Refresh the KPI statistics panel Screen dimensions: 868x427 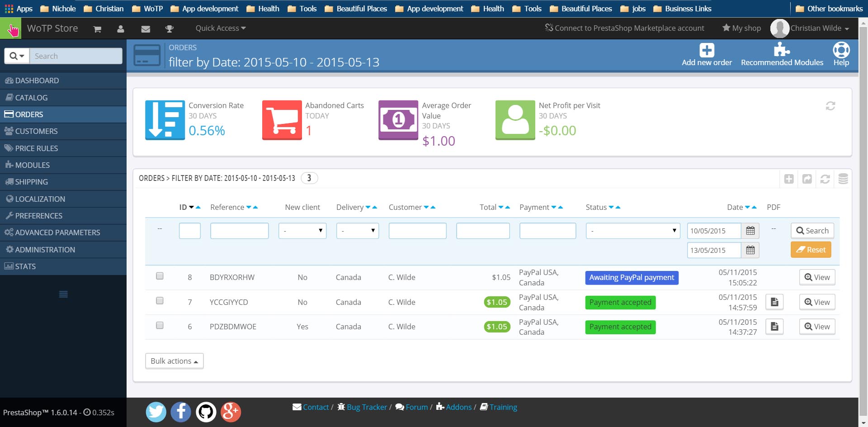point(830,106)
